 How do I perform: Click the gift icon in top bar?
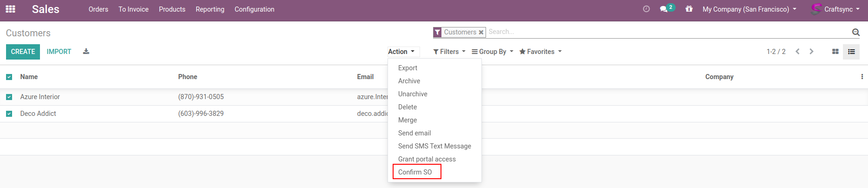tap(689, 9)
